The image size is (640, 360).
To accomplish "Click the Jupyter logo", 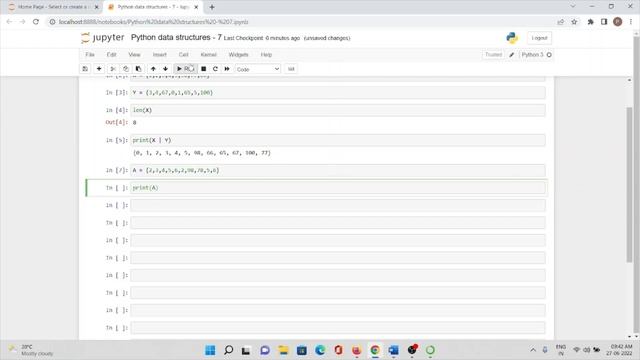I will click(102, 38).
